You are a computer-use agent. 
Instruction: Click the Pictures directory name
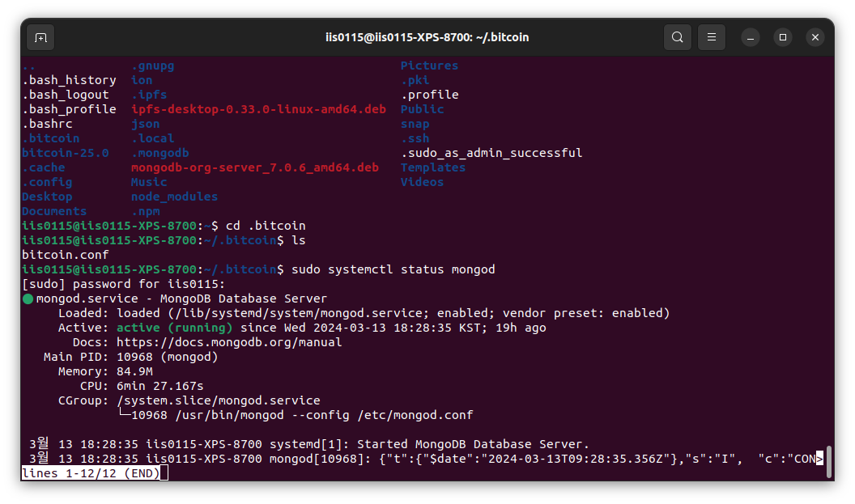(x=429, y=66)
